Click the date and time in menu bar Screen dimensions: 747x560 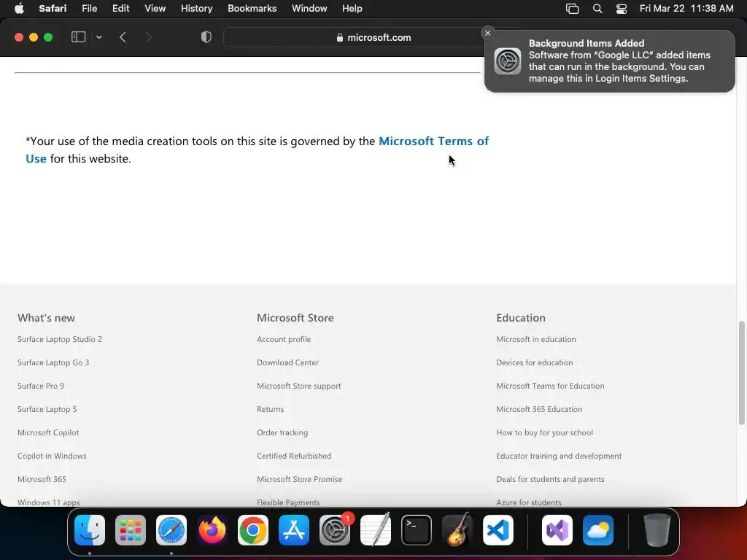[x=686, y=8]
